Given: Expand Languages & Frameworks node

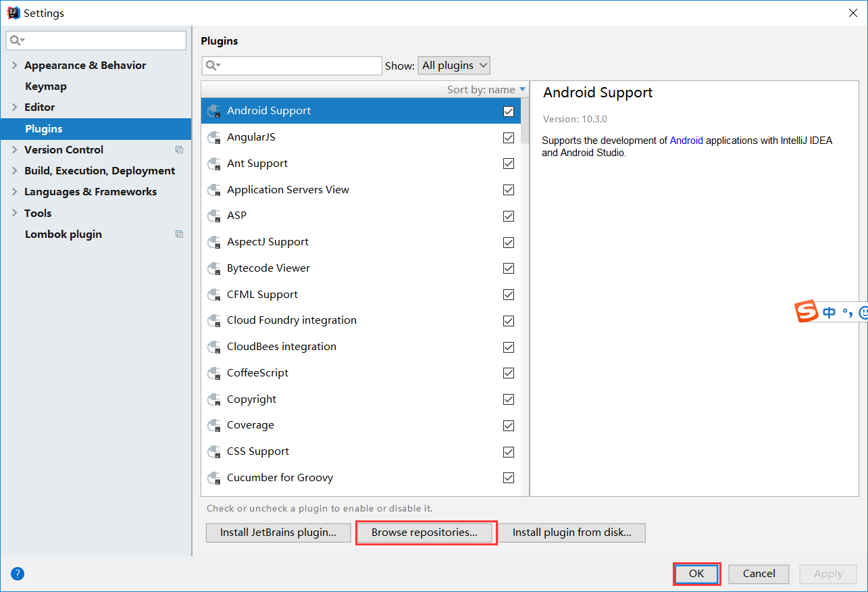Looking at the screenshot, I should click(15, 192).
